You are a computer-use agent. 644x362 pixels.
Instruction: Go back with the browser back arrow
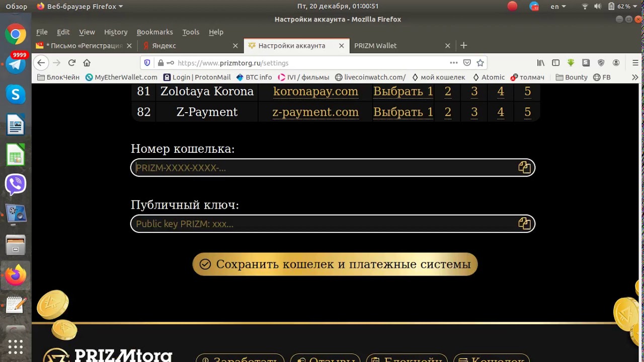pyautogui.click(x=41, y=63)
